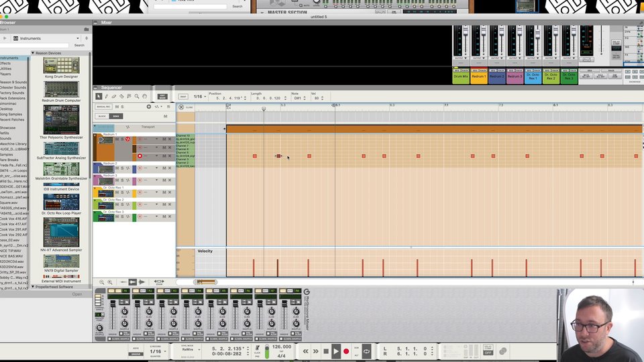Zoom out horizontally with the minus magnifier
644x362 pixels.
click(102, 282)
